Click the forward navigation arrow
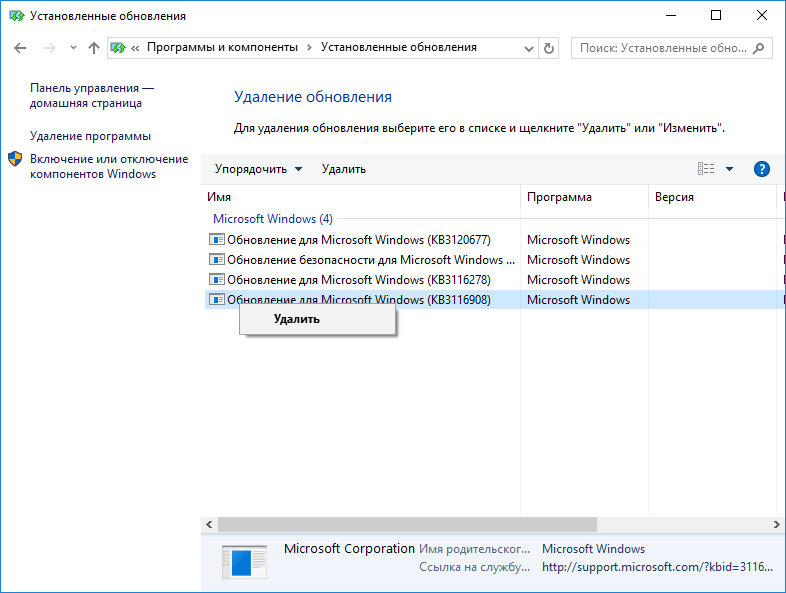Screen dimensions: 786x593 coord(50,48)
